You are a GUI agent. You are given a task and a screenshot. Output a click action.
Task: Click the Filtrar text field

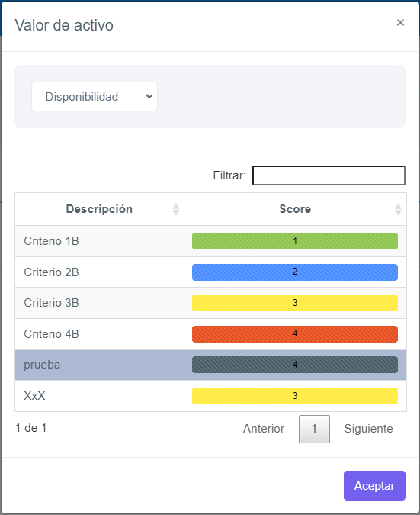(x=329, y=175)
